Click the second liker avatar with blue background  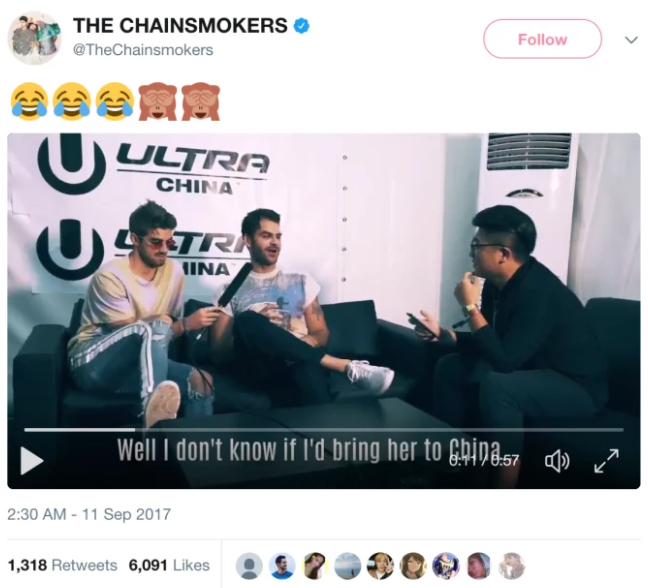tap(282, 566)
